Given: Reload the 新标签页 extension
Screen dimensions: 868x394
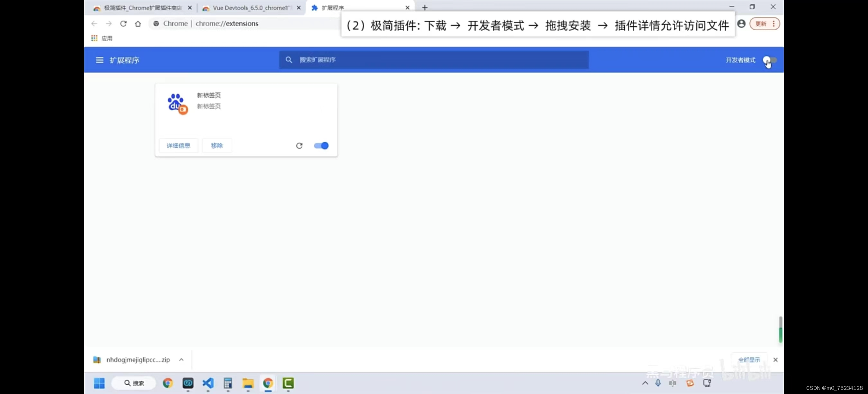Looking at the screenshot, I should click(299, 145).
